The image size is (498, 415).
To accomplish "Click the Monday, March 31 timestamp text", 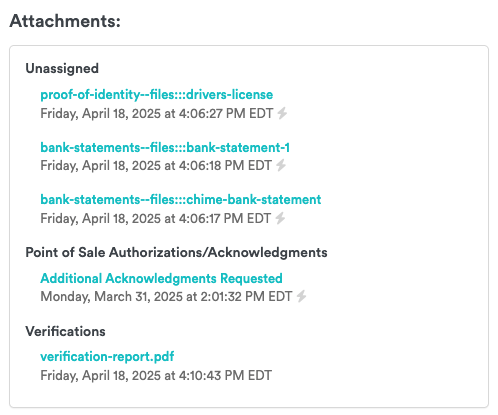I will pyautogui.click(x=166, y=296).
